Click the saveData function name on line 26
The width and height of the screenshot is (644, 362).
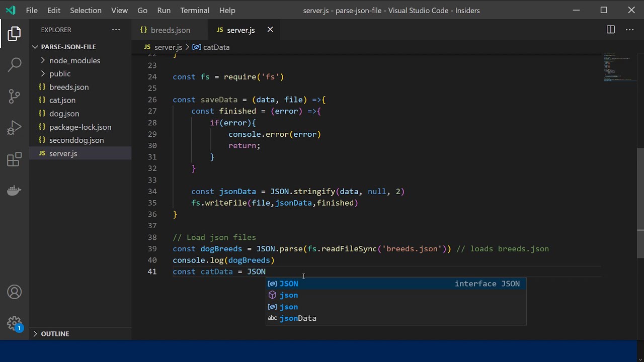click(219, 100)
